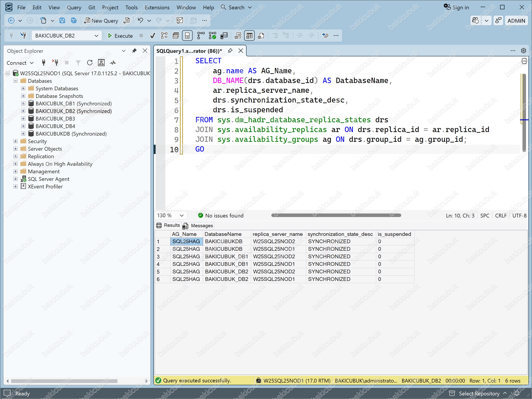Open Object Explorer window position dropdown
The width and height of the screenshot is (532, 399).
click(x=124, y=51)
